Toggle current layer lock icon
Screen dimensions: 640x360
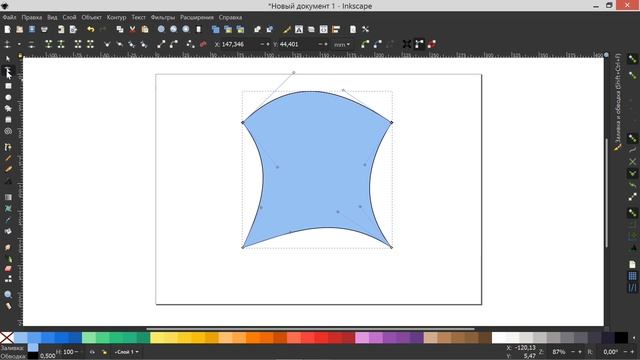(104, 352)
